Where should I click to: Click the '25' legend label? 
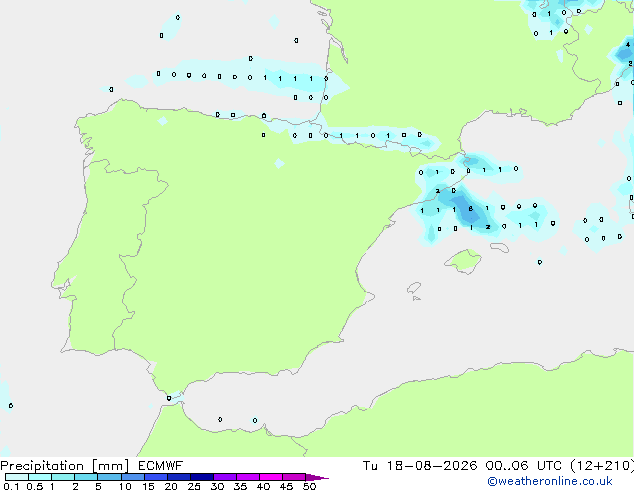pos(194,486)
